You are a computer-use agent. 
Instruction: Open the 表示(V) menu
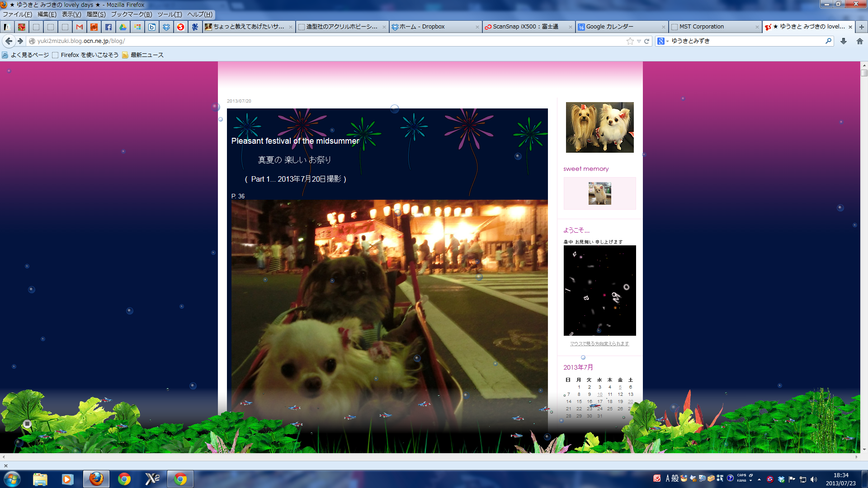(71, 14)
